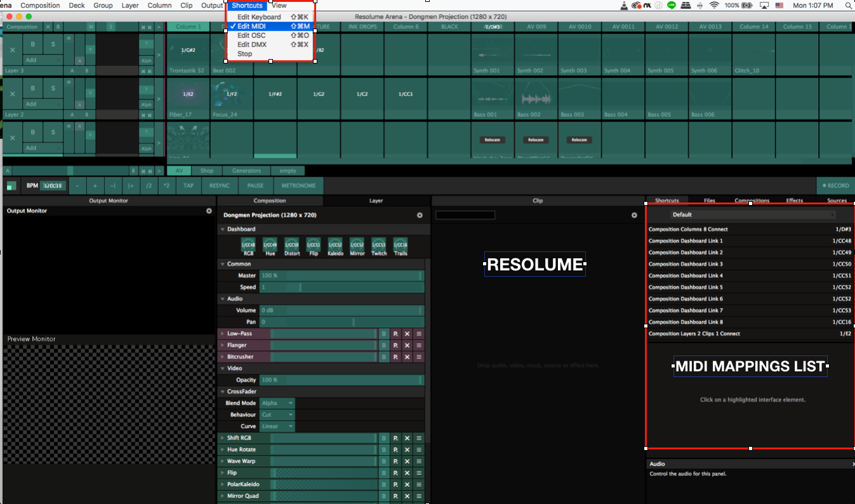
Task: Remove the PolarKaleido effect with X
Action: click(407, 484)
